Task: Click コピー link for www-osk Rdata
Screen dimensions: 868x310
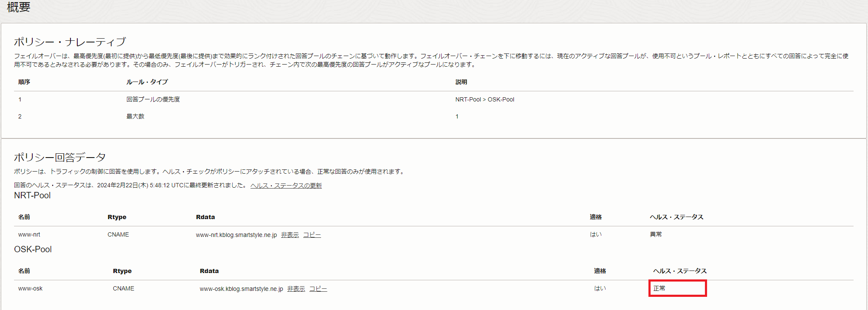Action: pyautogui.click(x=318, y=289)
